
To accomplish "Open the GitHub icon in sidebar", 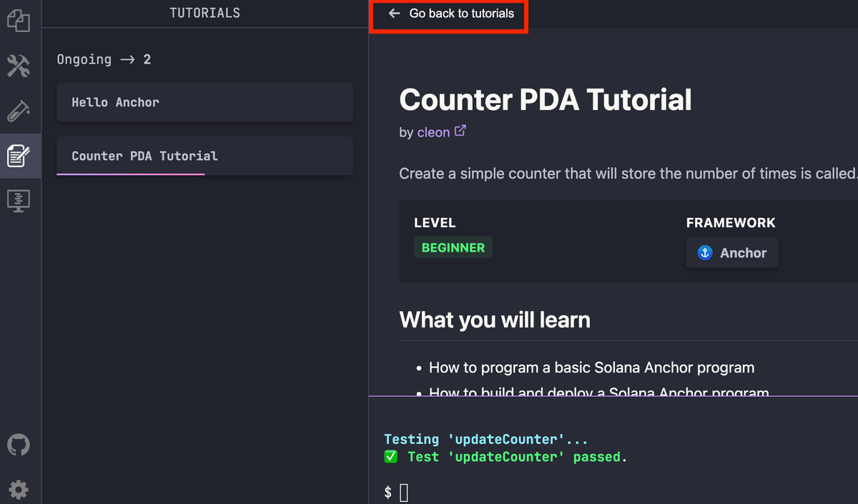I will (19, 445).
